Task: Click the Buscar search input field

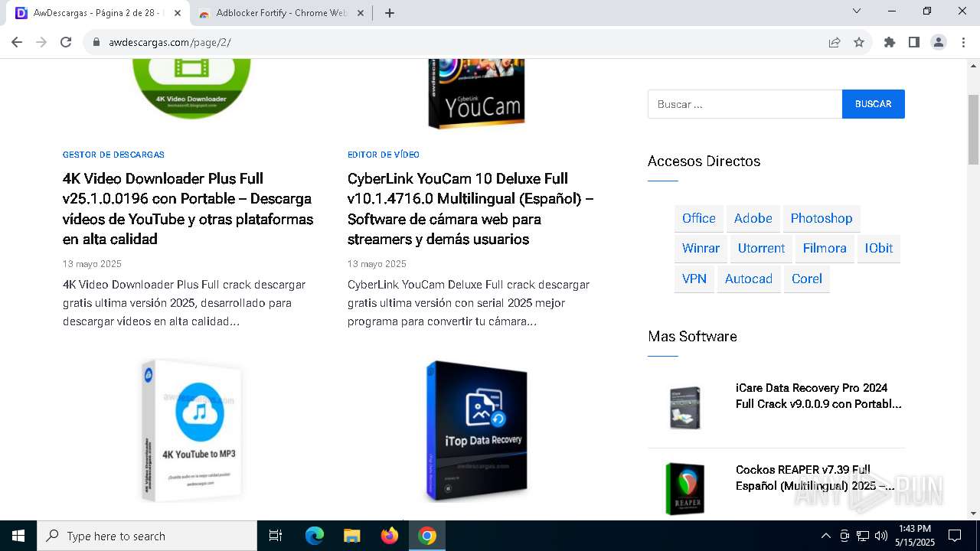Action: pos(745,104)
